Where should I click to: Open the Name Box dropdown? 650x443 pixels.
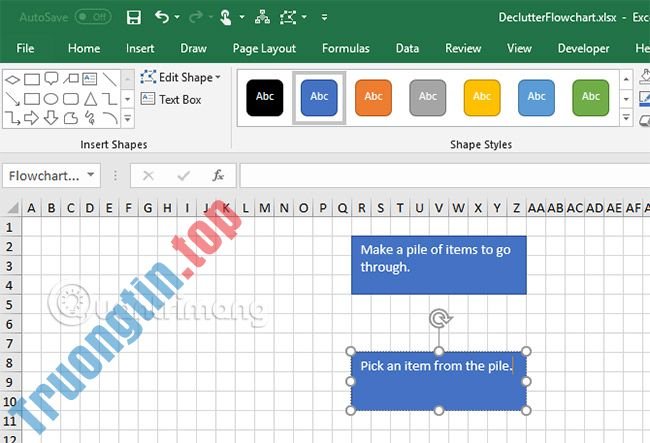coord(91,175)
